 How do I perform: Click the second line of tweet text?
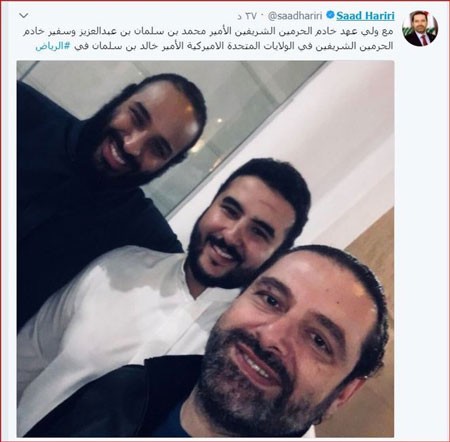(x=215, y=46)
